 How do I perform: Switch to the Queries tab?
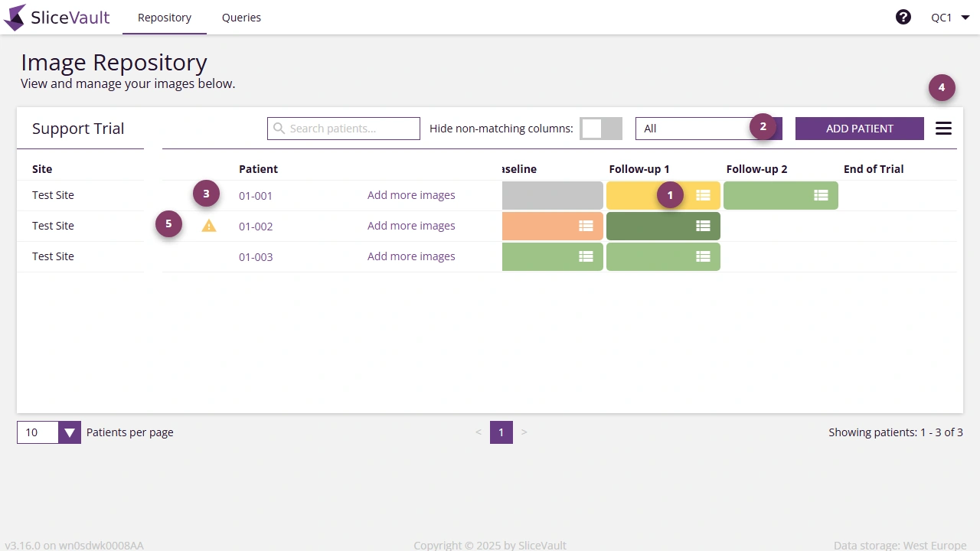pos(241,17)
